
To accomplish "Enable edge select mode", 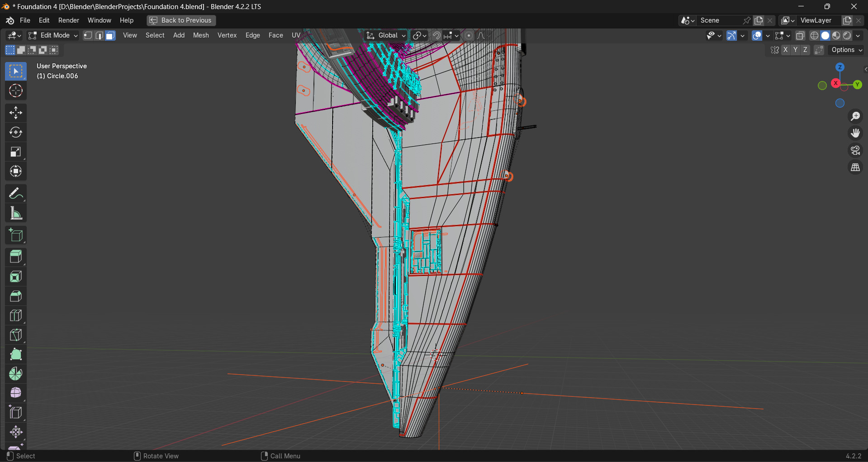I will click(x=99, y=36).
